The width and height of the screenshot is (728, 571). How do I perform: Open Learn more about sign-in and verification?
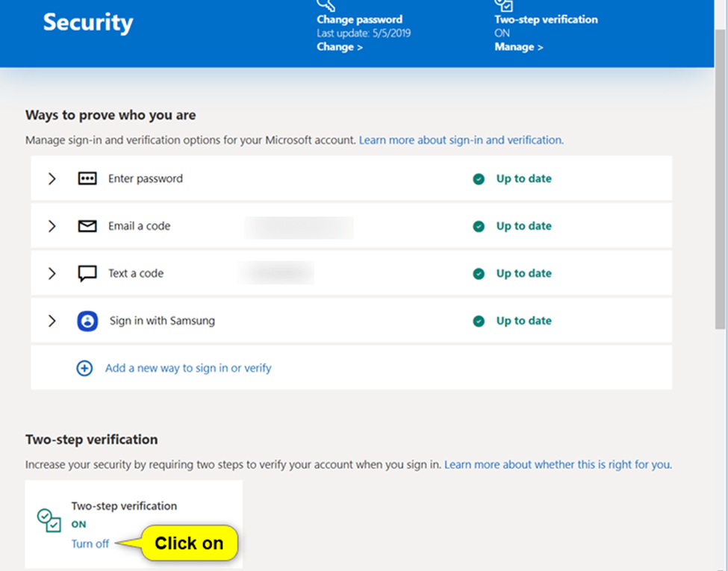[x=461, y=140]
